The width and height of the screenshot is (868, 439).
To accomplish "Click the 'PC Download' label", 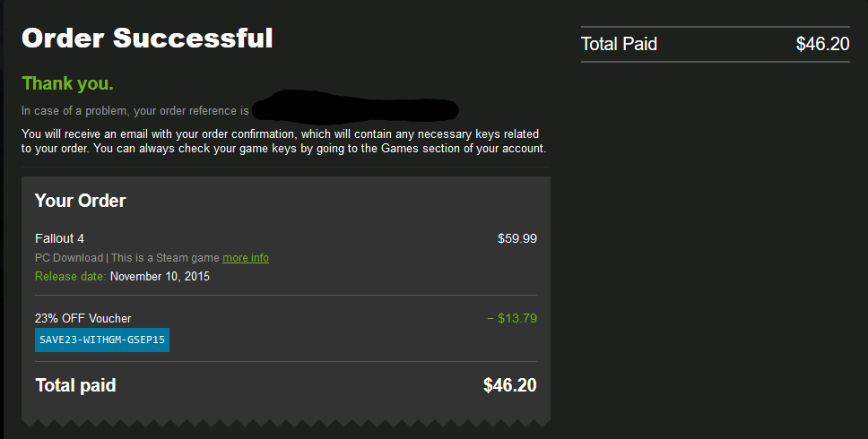I will [68, 258].
